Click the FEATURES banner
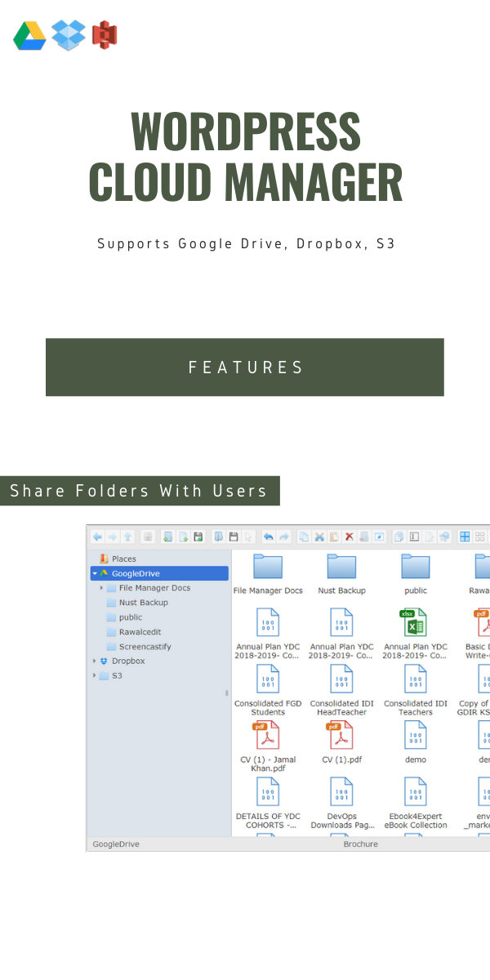This screenshot has width=490, height=980. pyautogui.click(x=245, y=367)
